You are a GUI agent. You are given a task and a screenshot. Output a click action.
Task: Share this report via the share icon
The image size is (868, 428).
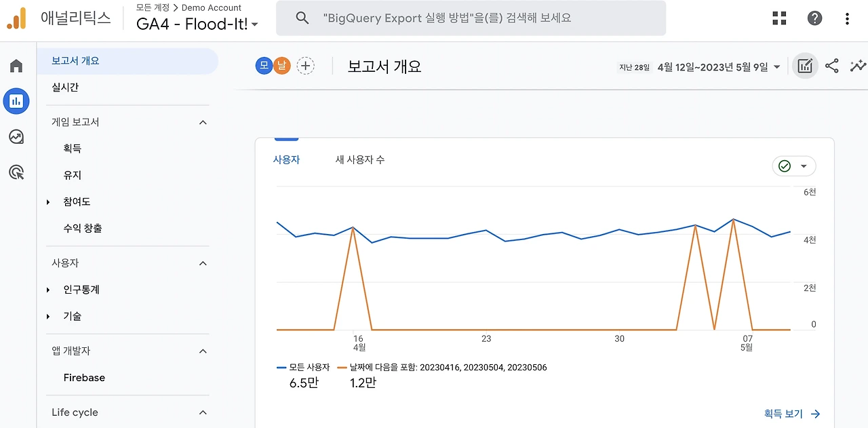832,66
